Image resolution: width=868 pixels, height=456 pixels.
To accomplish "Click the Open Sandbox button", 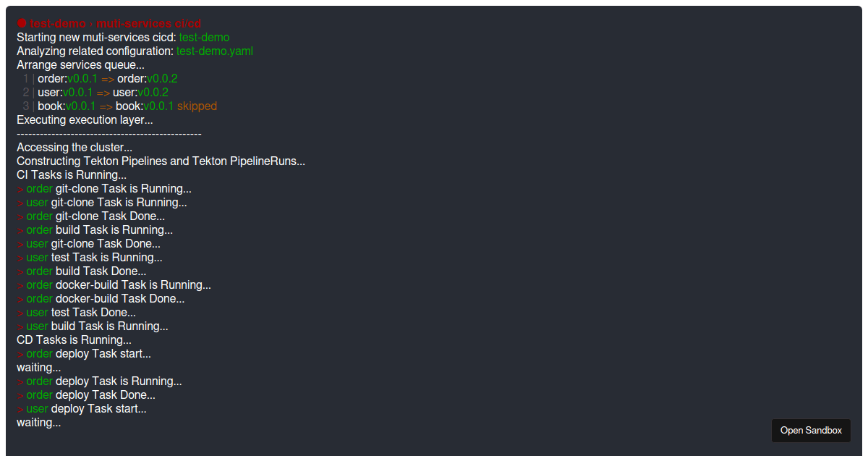I will click(x=811, y=431).
